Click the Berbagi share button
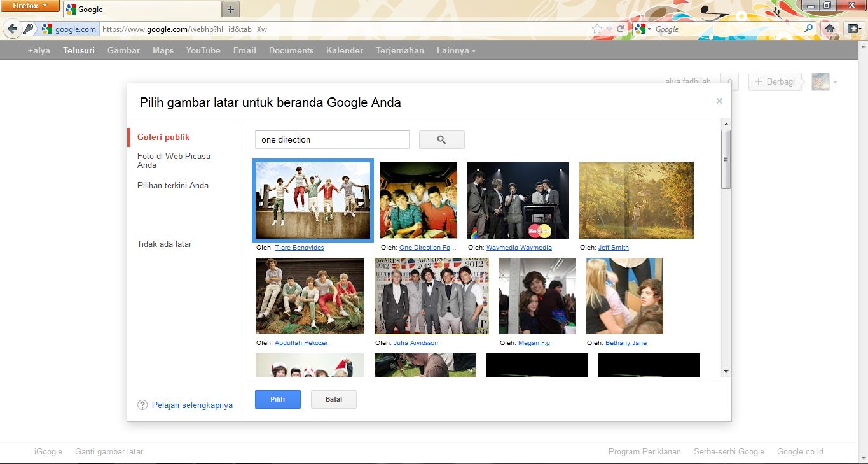The height and width of the screenshot is (464, 868). [775, 81]
